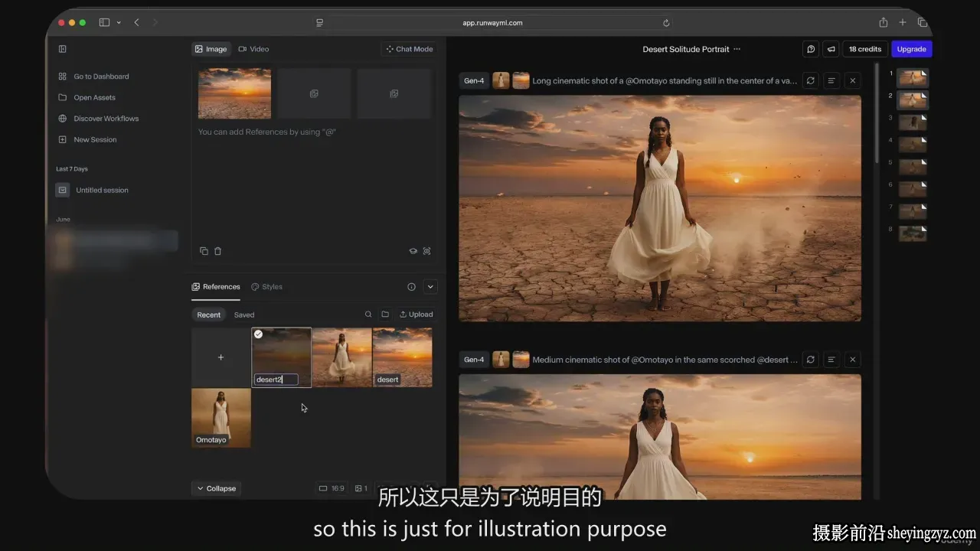Edit the desert2 name field
Screen dimensions: 980x551
pyautogui.click(x=276, y=380)
